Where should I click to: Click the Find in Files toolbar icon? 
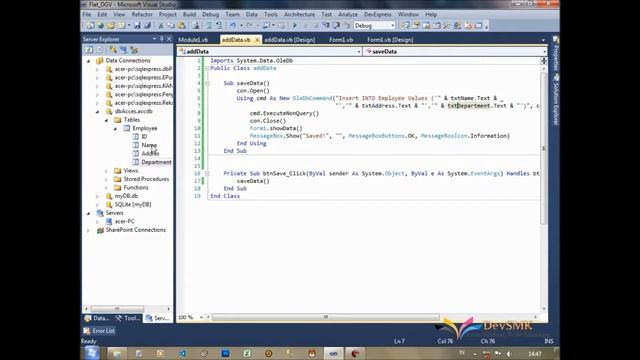click(196, 26)
